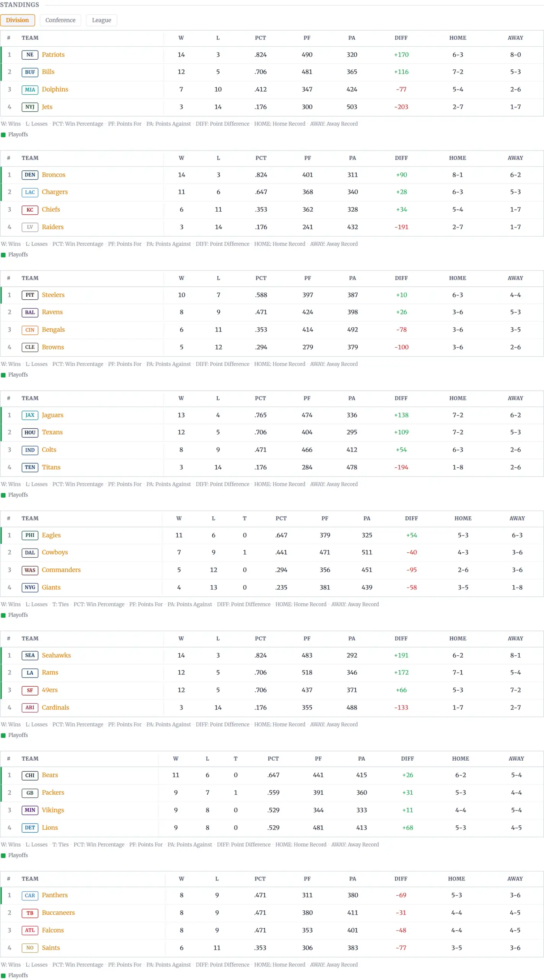Open the Seahawks team link
544x980 pixels.
tap(56, 655)
